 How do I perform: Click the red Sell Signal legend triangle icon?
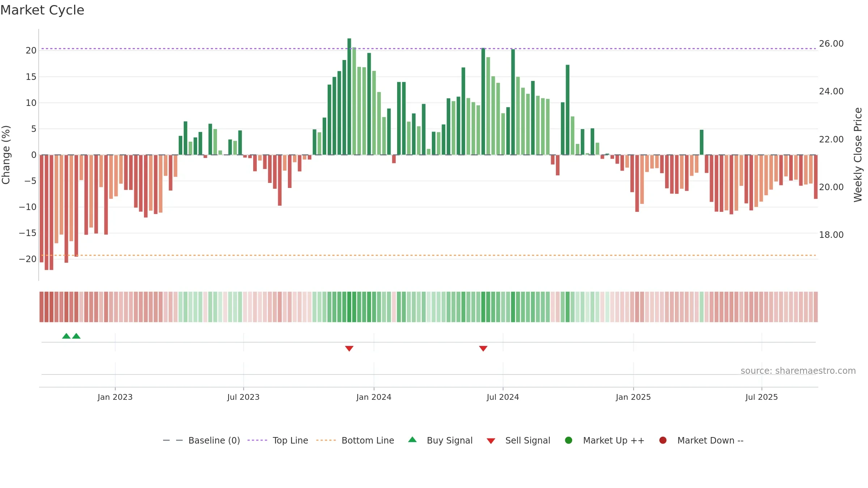tap(491, 441)
